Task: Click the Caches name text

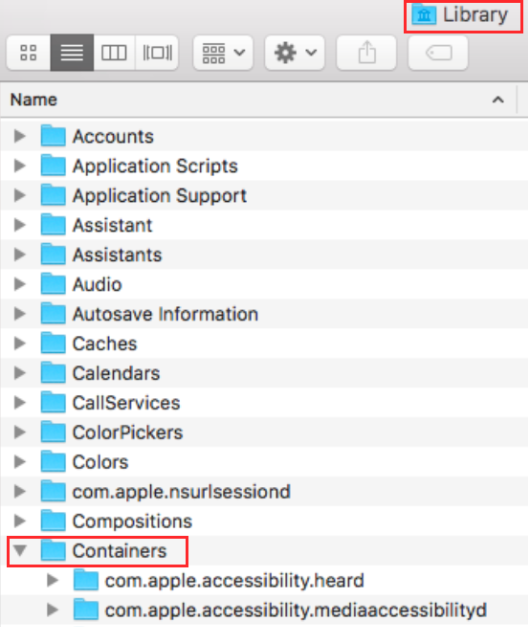Action: click(x=105, y=343)
